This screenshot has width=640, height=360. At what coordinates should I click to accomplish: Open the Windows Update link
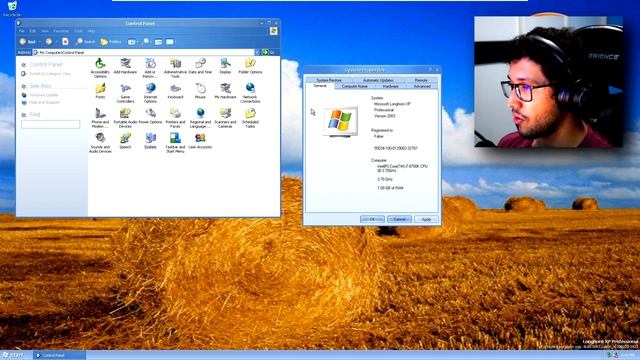coord(44,95)
